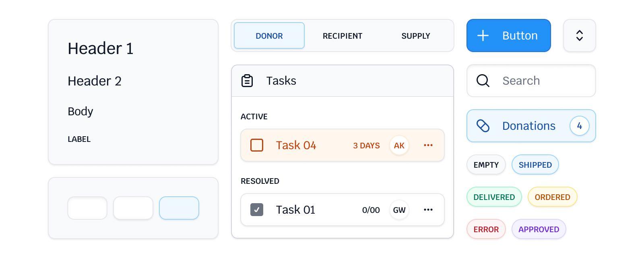Image resolution: width=644 pixels, height=258 pixels.
Task: Select the first white swatch box
Action: coord(87,208)
